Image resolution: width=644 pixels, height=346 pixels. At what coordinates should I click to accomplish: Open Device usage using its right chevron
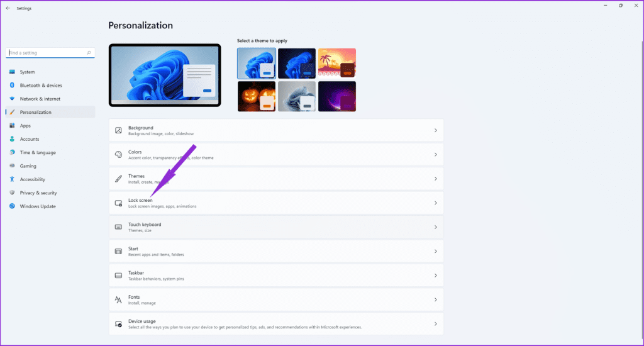pyautogui.click(x=435, y=324)
